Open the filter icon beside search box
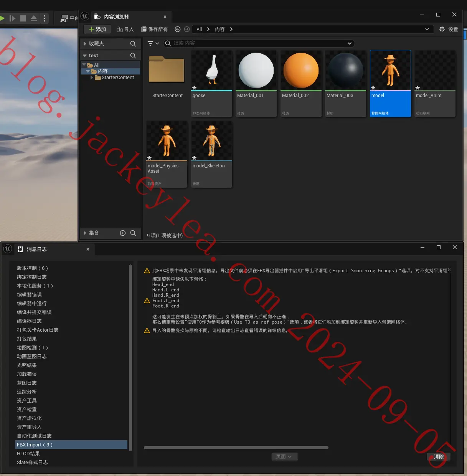Viewport: 467px width, 476px height. point(153,43)
